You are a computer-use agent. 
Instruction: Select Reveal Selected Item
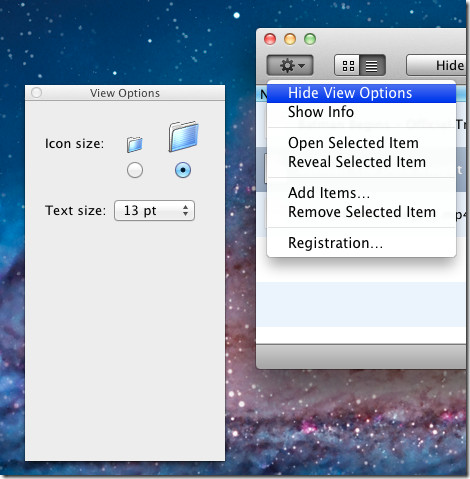pos(361,162)
